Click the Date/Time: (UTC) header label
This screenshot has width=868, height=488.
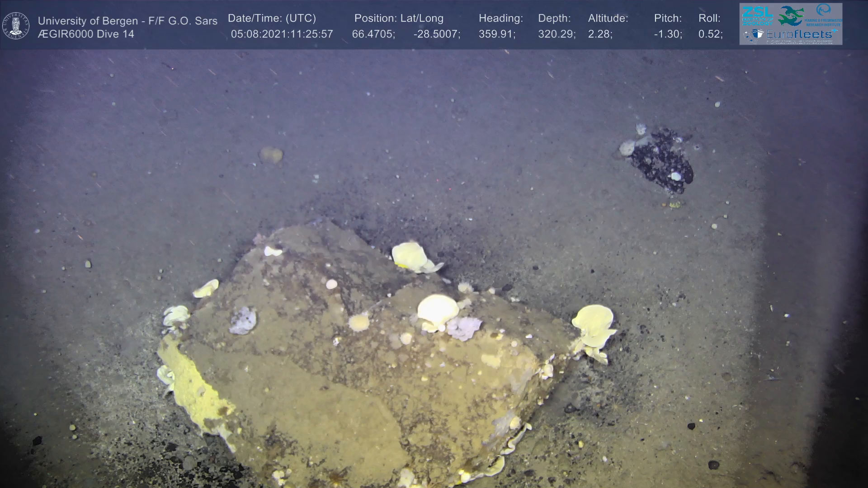pos(272,18)
